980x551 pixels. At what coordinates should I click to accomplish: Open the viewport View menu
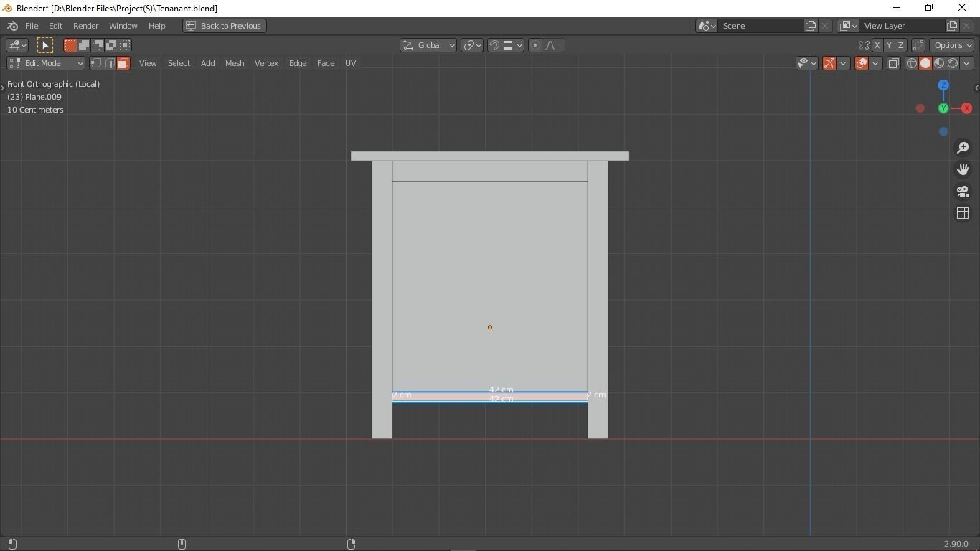tap(148, 63)
